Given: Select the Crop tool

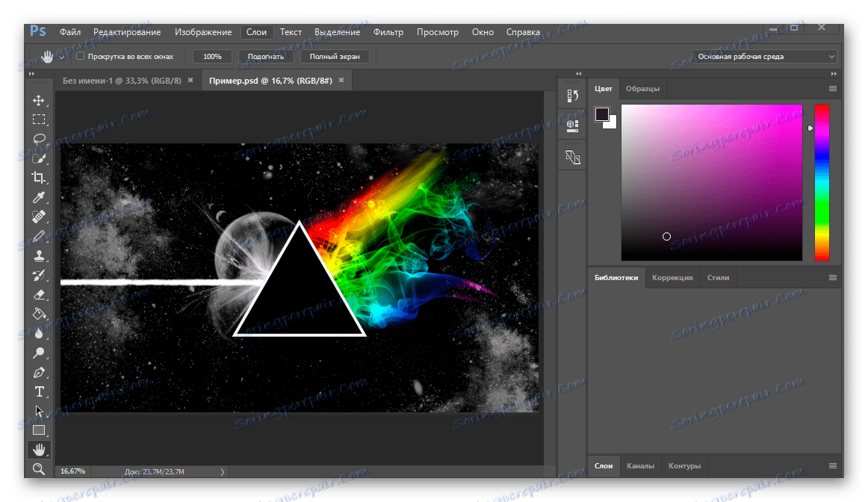Looking at the screenshot, I should (x=39, y=178).
